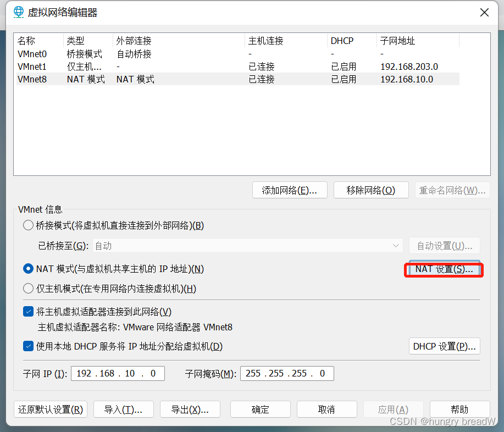Image resolution: width=504 pixels, height=432 pixels.
Task: Open NAT 设置(S)... button
Action: pos(444,269)
